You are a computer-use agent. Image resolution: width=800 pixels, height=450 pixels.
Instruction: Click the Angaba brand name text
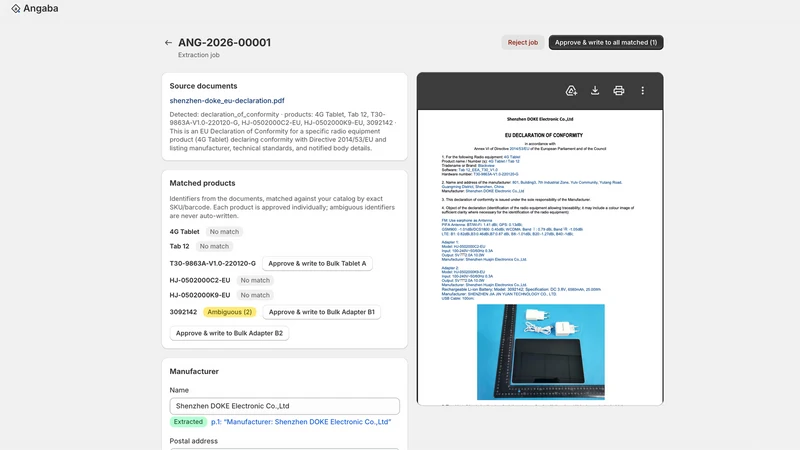pos(40,9)
